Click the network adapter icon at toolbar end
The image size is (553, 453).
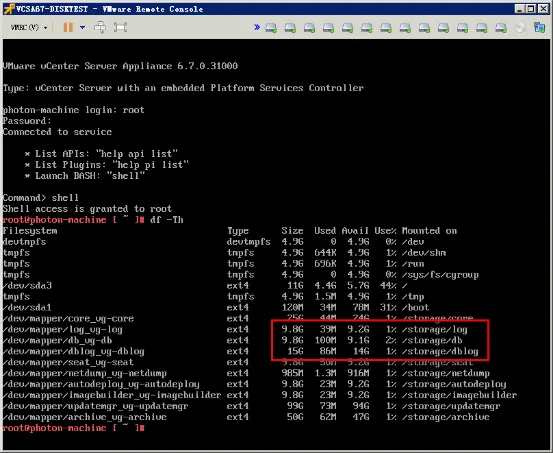coord(539,28)
